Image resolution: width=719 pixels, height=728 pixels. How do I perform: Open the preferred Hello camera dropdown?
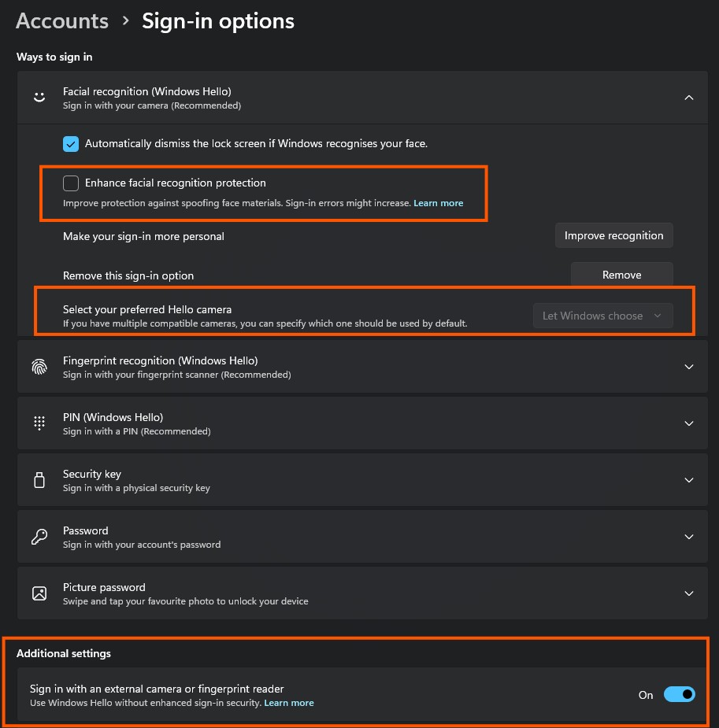603,316
